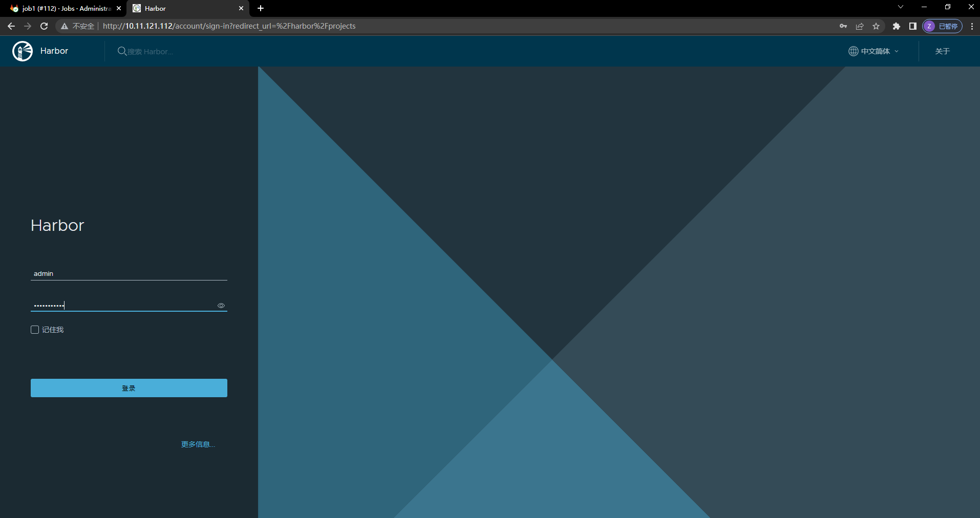Close the job1 (#112) tab
The height and width of the screenshot is (518, 980).
119,8
